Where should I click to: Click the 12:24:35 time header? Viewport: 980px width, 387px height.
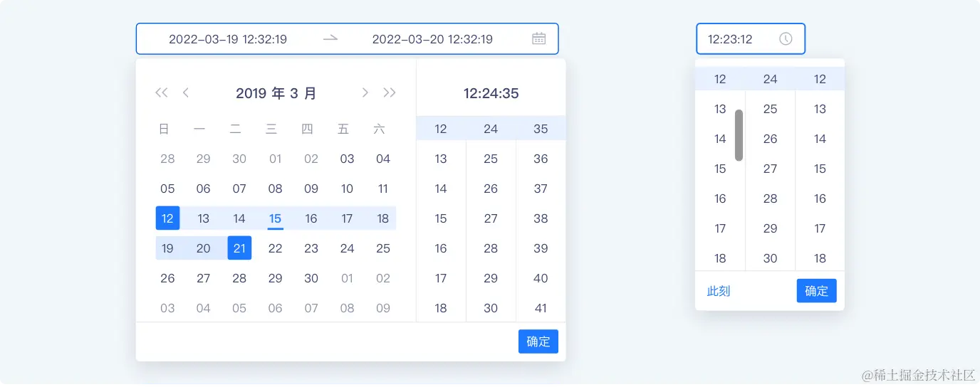point(491,93)
